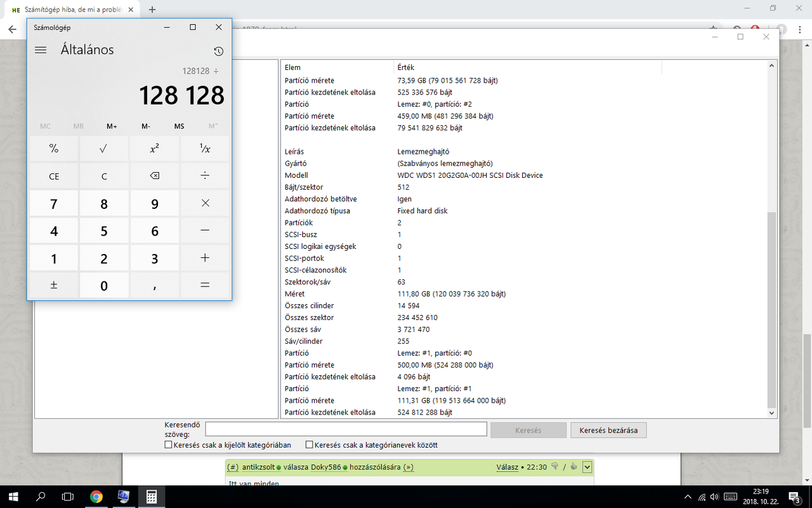Take the reciprocal with the 1/x key
Image resolution: width=812 pixels, height=508 pixels.
click(205, 149)
